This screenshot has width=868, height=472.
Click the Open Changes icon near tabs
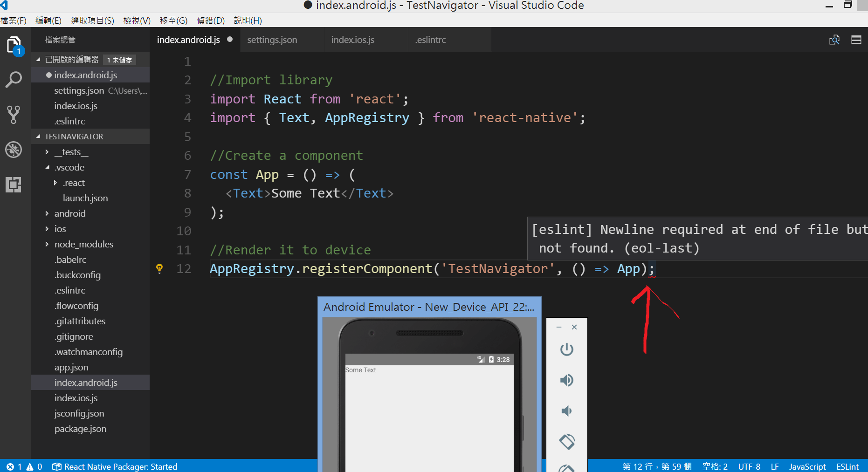click(834, 40)
